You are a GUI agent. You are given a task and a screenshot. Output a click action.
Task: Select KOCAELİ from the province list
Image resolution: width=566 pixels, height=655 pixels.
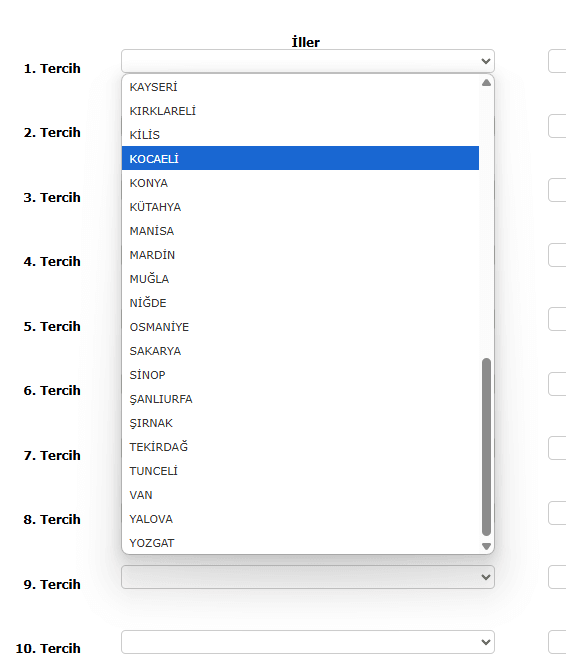point(300,158)
